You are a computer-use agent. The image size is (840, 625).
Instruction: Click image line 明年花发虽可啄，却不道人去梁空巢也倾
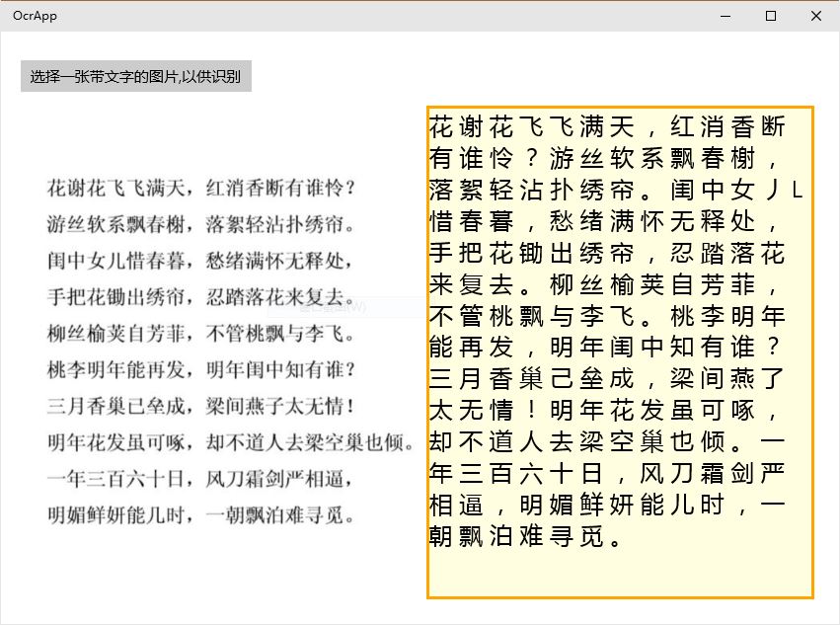[x=231, y=442]
